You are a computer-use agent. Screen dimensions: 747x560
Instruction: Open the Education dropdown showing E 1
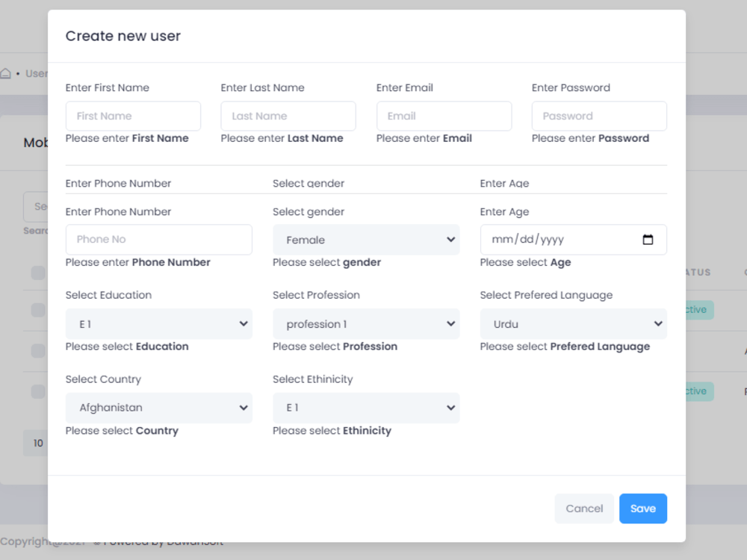pos(158,323)
